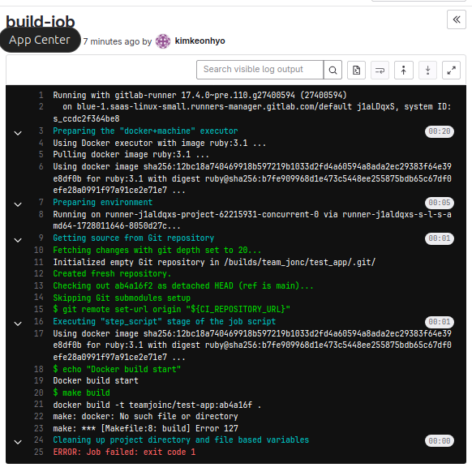Click the App Center tooltip label
The height and width of the screenshot is (476, 472).
[40, 40]
